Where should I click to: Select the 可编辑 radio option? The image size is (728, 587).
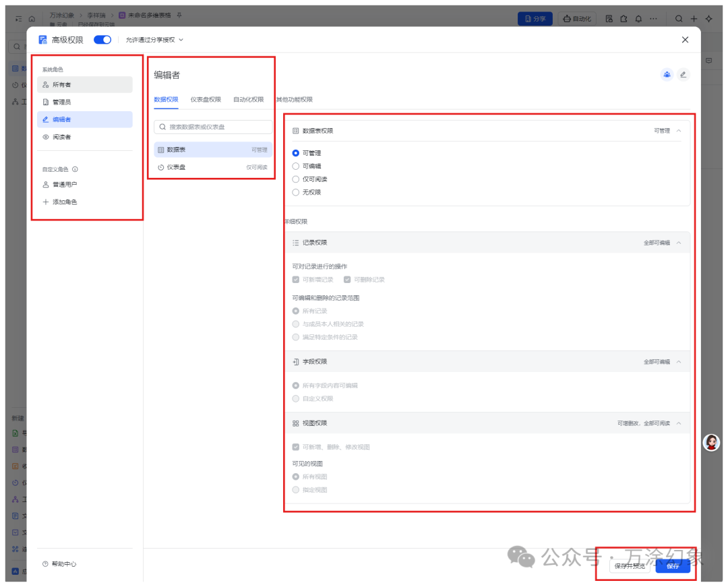296,166
